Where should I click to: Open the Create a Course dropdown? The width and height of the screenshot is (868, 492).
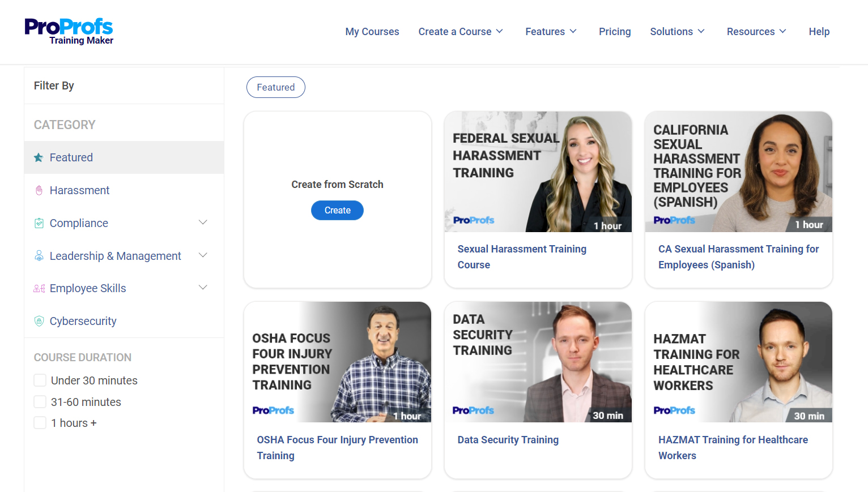pyautogui.click(x=461, y=32)
